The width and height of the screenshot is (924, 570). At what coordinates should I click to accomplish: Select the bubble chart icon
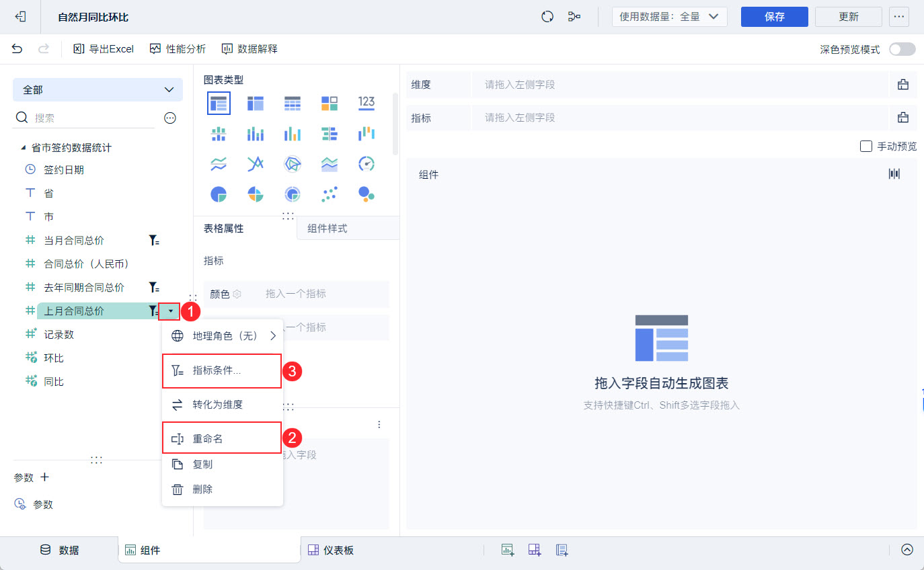[367, 195]
